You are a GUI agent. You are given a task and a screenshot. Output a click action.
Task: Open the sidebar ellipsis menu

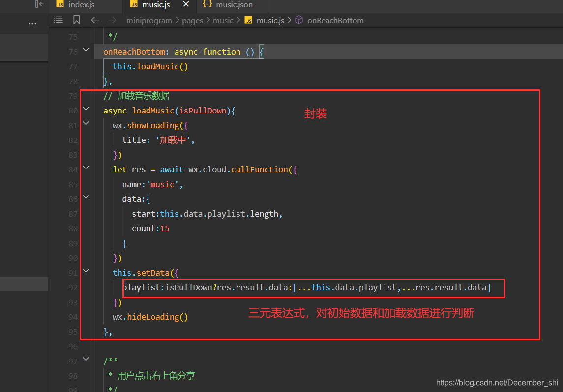pos(32,24)
